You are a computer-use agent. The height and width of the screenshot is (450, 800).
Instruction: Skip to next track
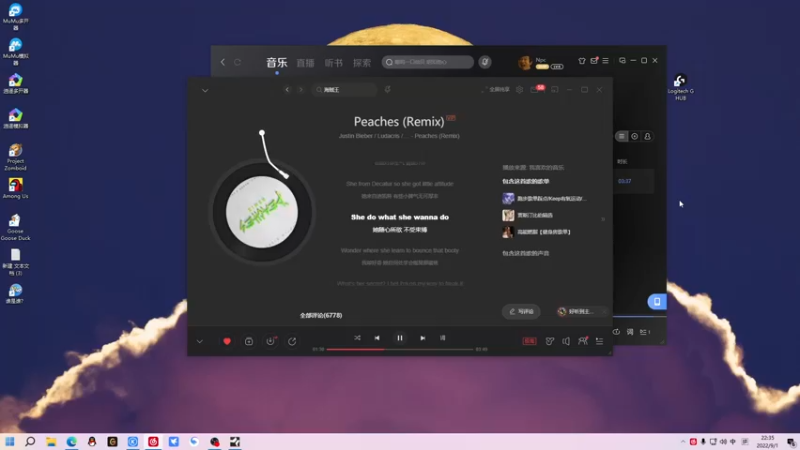(422, 338)
